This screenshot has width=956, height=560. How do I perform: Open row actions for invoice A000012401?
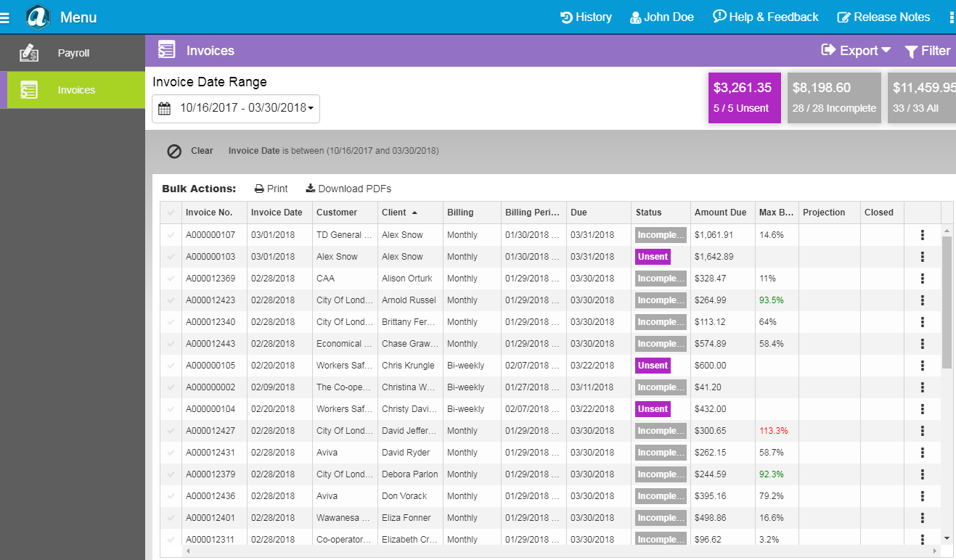click(x=922, y=518)
